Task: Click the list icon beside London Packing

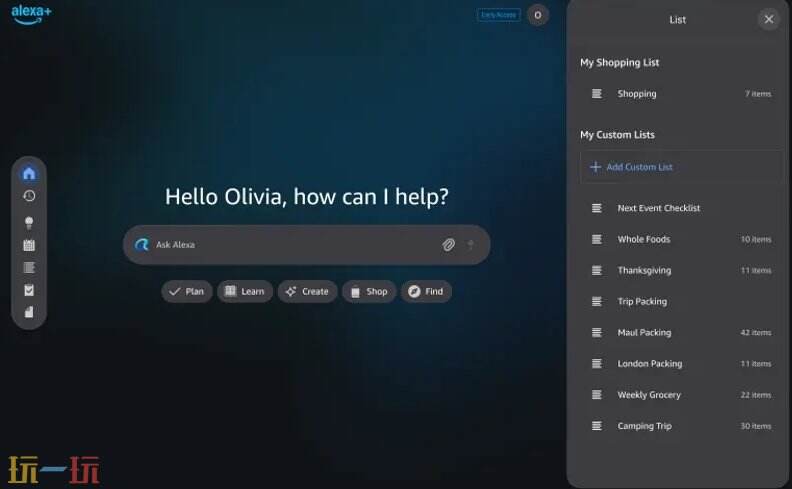Action: (597, 364)
